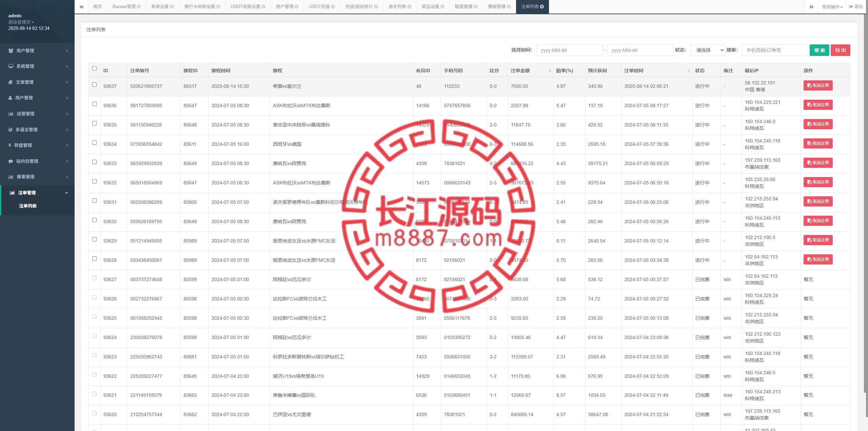Expand the first 用户管理 sidebar menu
Viewport: 868px width, 431px height.
pyautogui.click(x=37, y=51)
